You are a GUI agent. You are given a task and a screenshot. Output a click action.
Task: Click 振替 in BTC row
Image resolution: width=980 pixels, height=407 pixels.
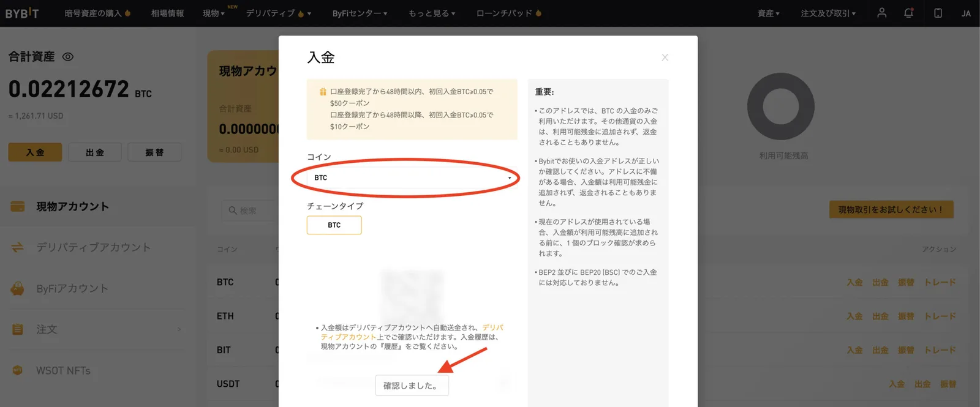coord(906,282)
